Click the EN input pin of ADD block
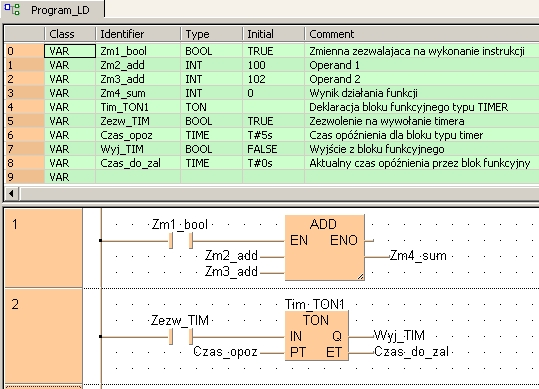Image resolution: width=539 pixels, height=389 pixels. pyautogui.click(x=299, y=240)
